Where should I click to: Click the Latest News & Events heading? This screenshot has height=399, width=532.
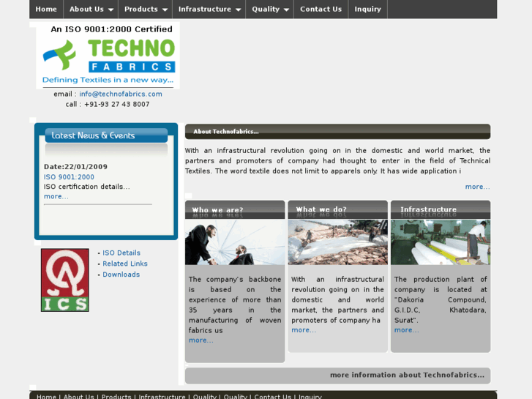pos(106,135)
